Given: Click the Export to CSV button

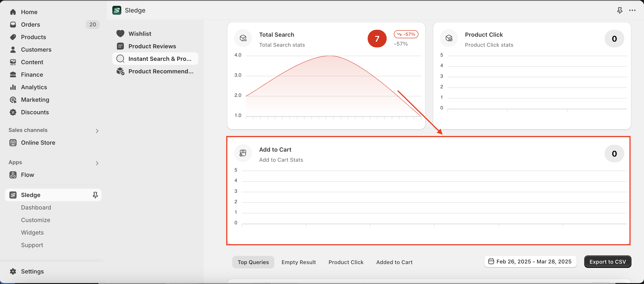Looking at the screenshot, I should 608,261.
